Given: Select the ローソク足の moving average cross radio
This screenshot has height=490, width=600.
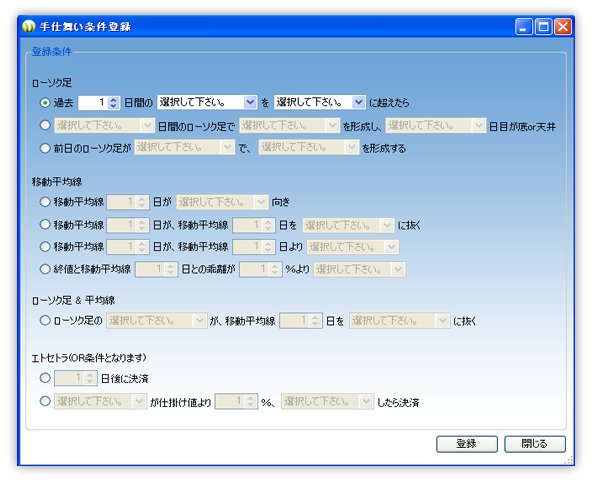Looking at the screenshot, I should (46, 321).
